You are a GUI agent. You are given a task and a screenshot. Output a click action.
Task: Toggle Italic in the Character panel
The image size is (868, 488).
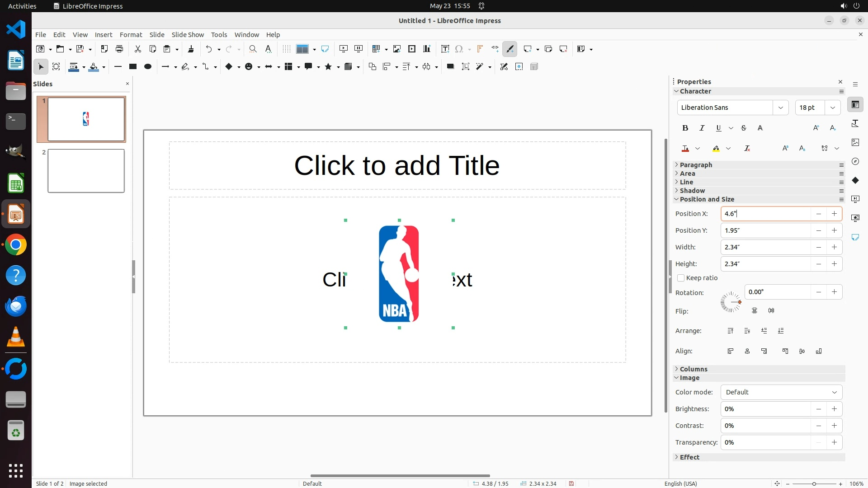702,128
